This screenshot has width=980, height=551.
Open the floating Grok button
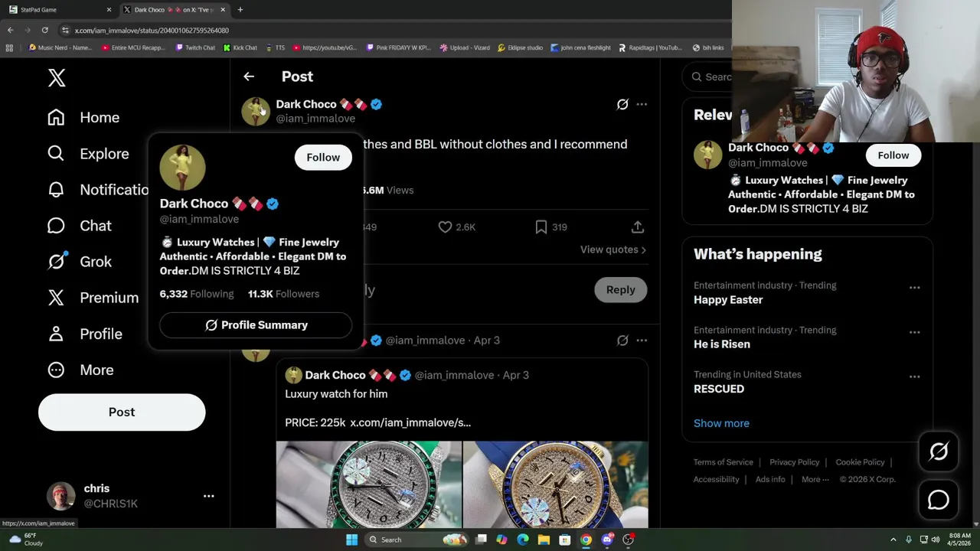939,452
